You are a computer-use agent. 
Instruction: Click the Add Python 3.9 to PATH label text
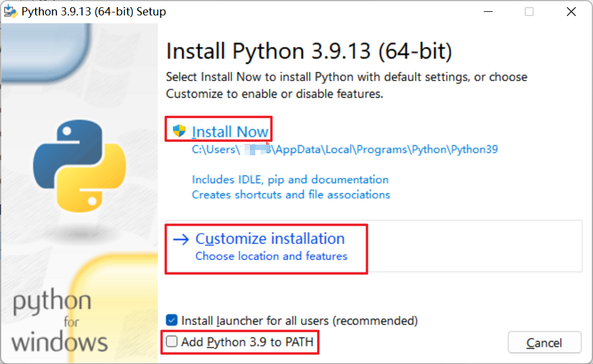coord(247,341)
